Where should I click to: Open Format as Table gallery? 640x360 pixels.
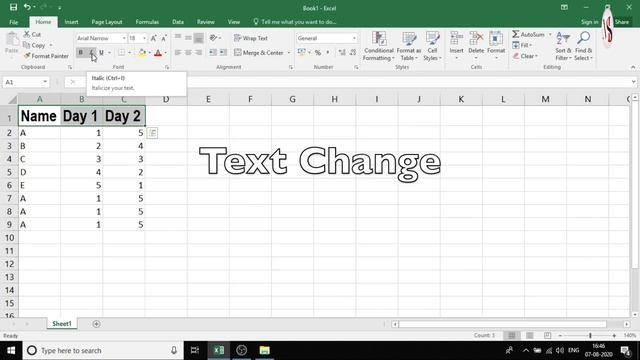[x=409, y=46]
